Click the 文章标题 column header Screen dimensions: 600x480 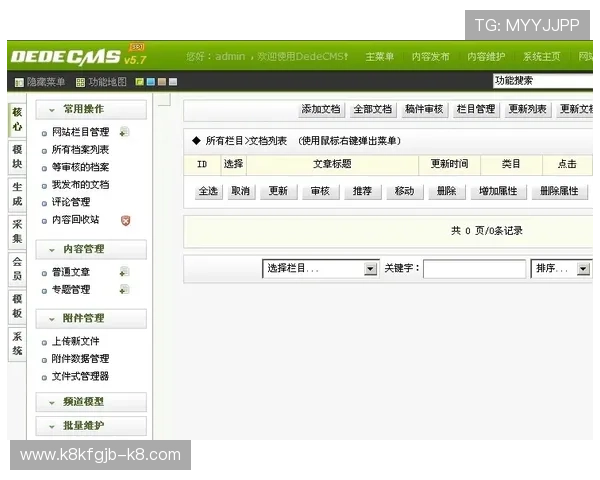pos(332,165)
